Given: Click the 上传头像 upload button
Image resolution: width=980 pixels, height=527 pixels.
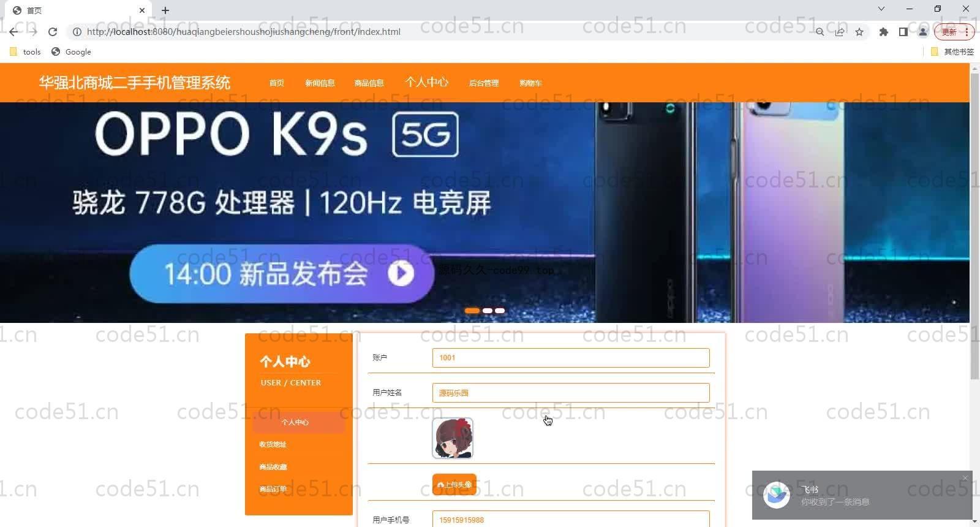Looking at the screenshot, I should point(454,485).
